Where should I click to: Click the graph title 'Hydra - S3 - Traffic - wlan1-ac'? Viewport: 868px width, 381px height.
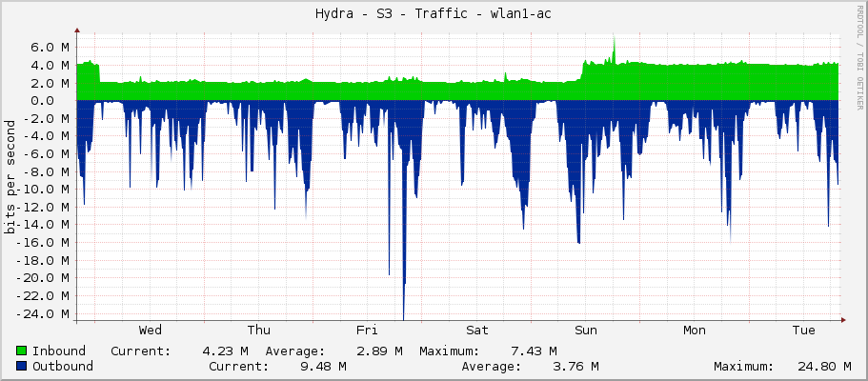click(434, 14)
